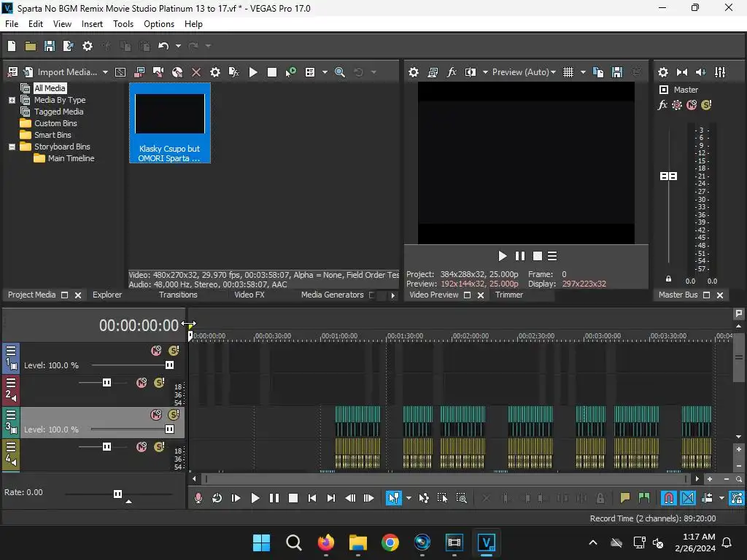The image size is (747, 560).
Task: Select the Tagged Media bin
Action: click(58, 112)
